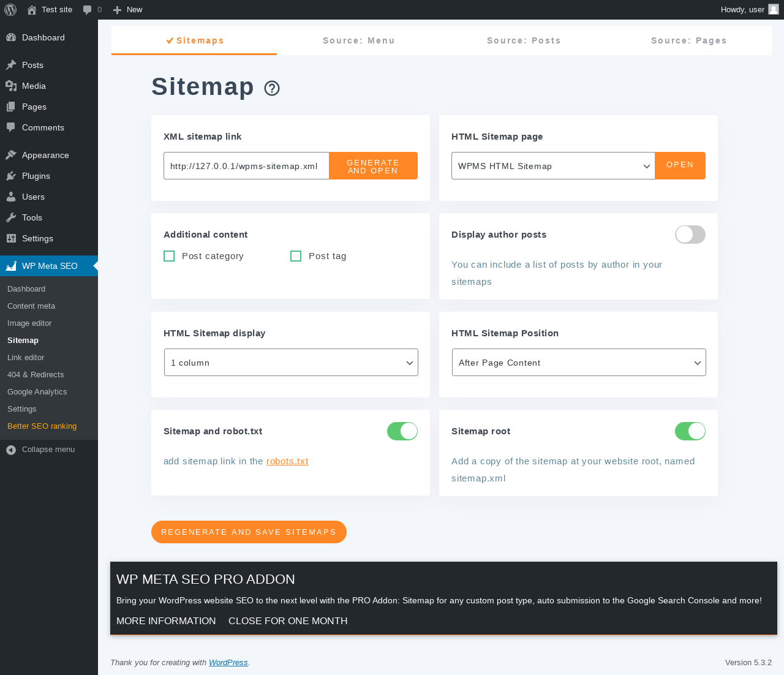Enable the Display author posts toggle
The image size is (784, 675).
[690, 235]
